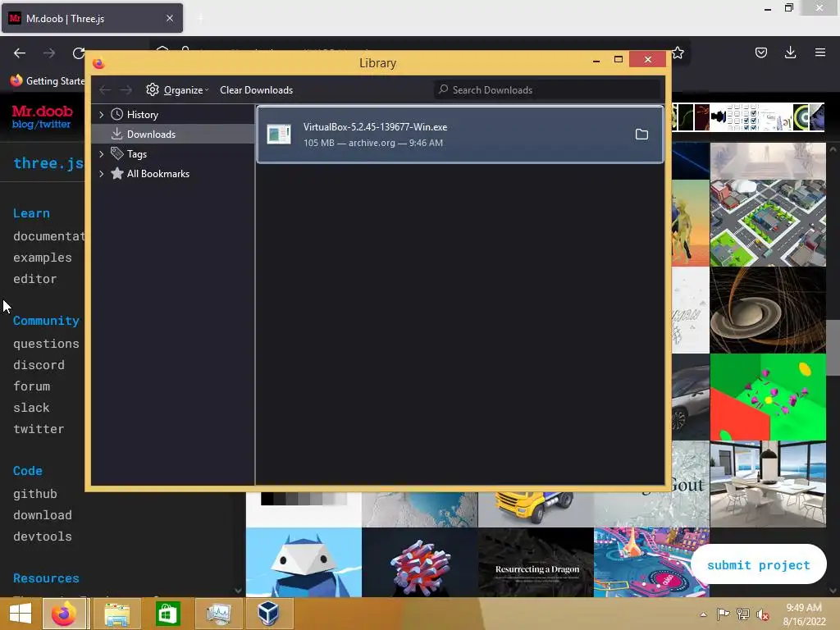
Task: Click Firefox in the taskbar
Action: tap(64, 614)
